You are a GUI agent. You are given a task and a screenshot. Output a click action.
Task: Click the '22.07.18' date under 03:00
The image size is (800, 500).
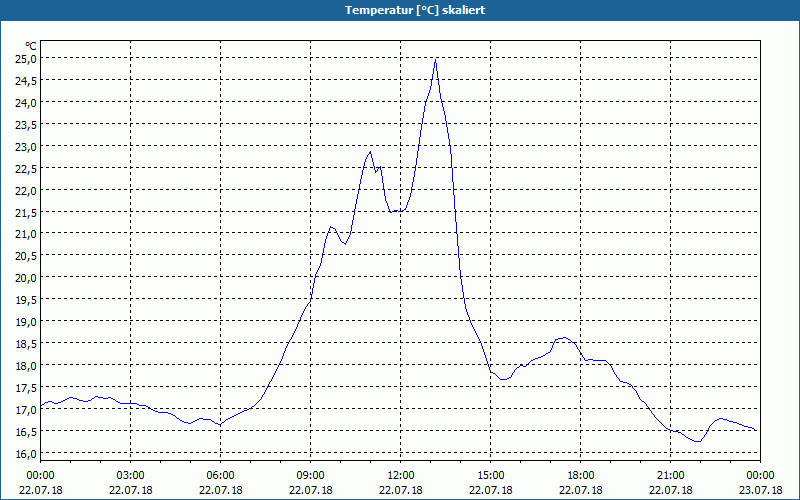[131, 490]
